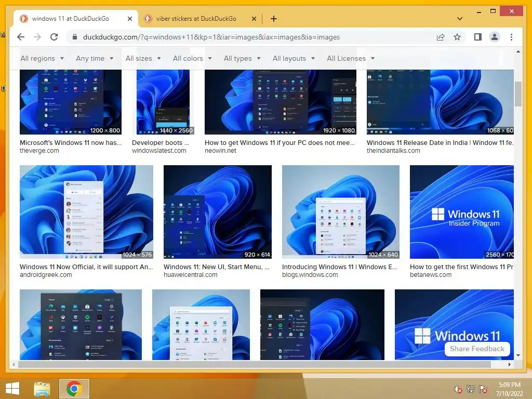
Task: Open the Action Center flag icon
Action: point(483,389)
